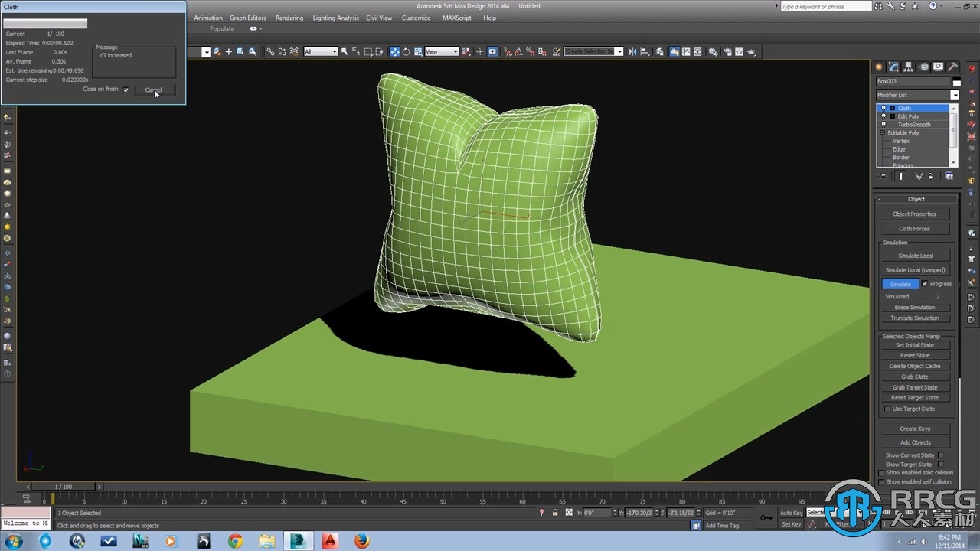980x551 pixels.
Task: Open Select by Name dialog icon
Action: coord(355,51)
